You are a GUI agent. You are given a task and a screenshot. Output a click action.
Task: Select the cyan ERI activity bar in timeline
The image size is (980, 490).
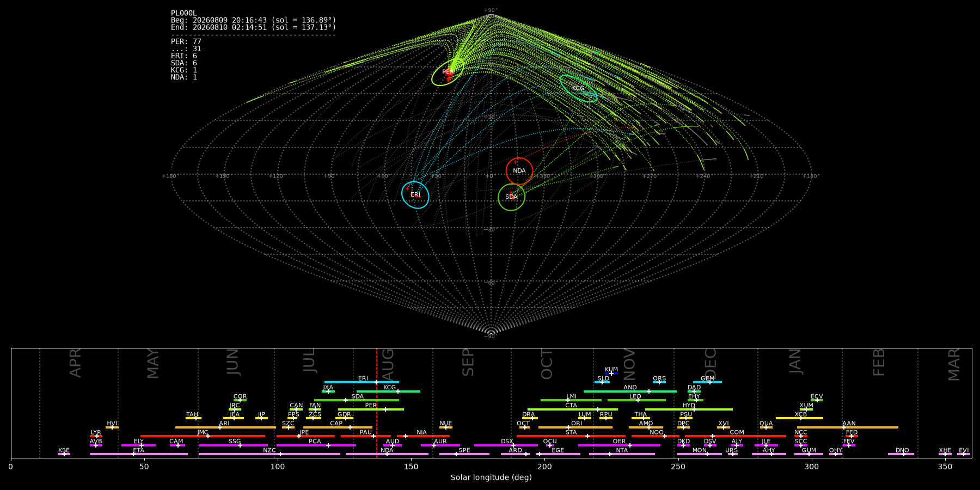(362, 382)
